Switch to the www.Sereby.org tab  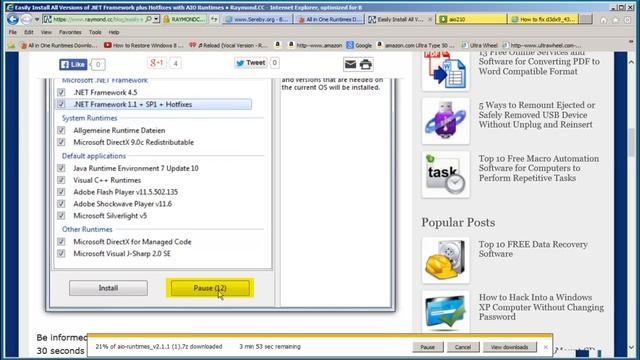tap(258, 19)
